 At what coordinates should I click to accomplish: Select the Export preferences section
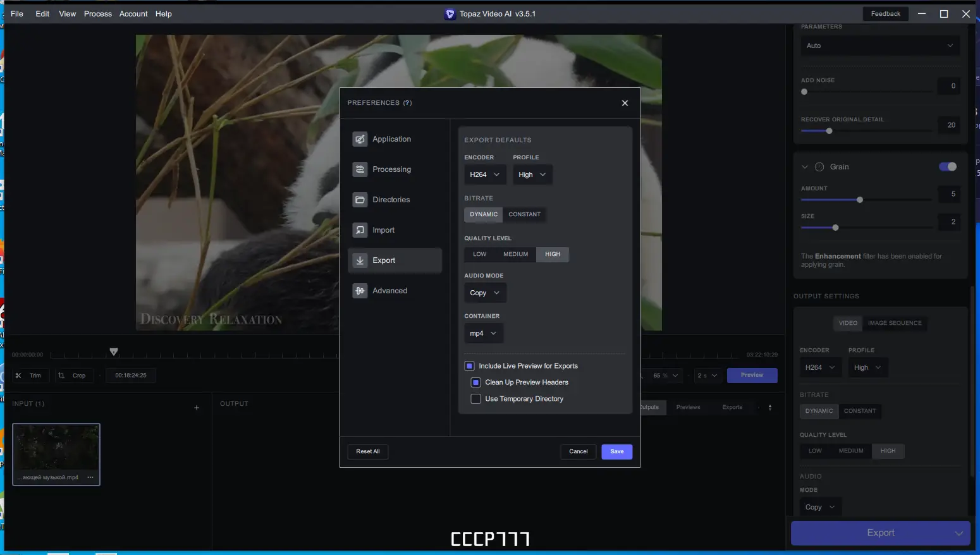point(395,260)
